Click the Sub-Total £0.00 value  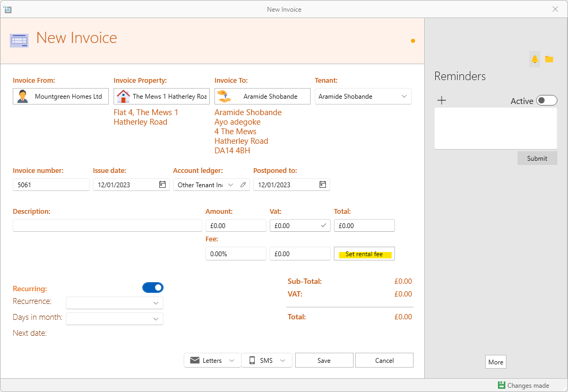(x=403, y=281)
